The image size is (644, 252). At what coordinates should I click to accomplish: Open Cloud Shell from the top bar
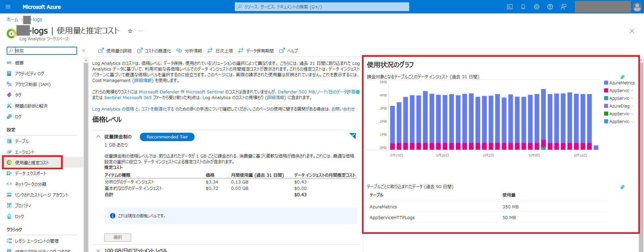pos(510,7)
